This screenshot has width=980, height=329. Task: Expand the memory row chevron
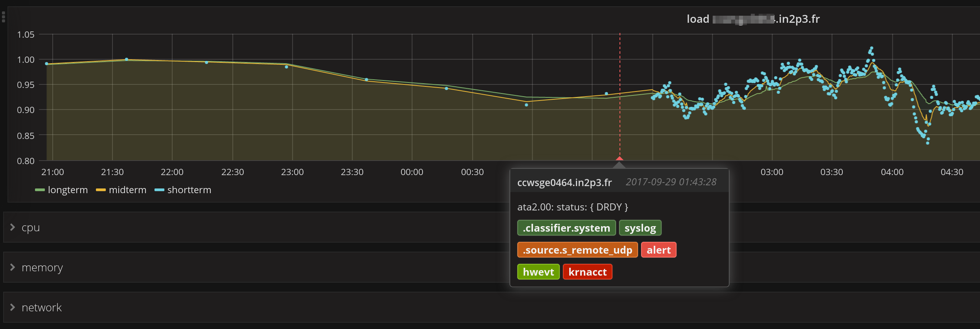(x=13, y=267)
